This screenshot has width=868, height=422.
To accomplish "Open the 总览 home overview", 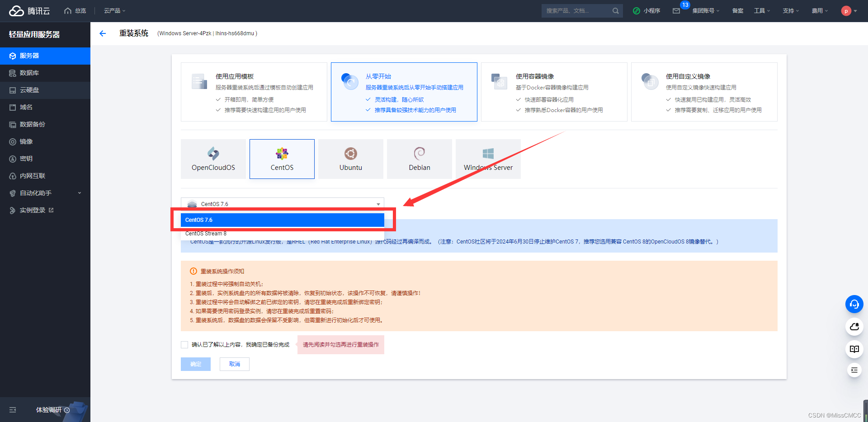I will pos(75,11).
